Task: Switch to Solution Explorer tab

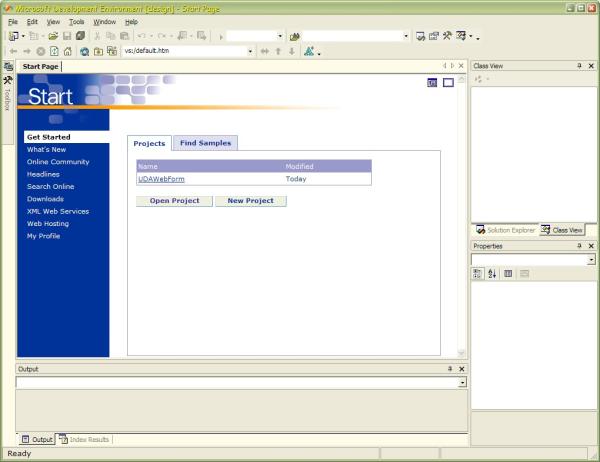Action: point(505,230)
